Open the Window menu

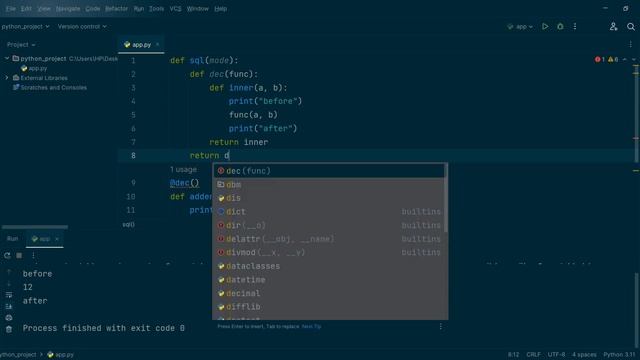(x=198, y=9)
